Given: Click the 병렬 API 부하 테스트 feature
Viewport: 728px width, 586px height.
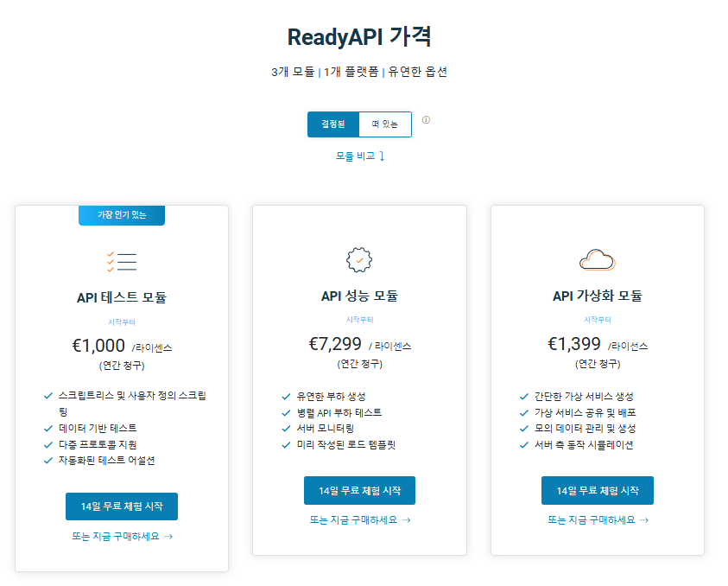Looking at the screenshot, I should tap(339, 412).
